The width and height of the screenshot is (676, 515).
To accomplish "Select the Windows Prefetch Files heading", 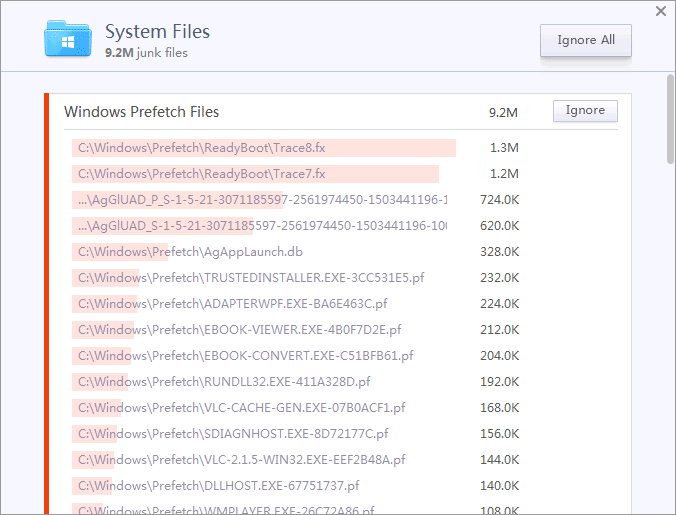I will tap(141, 112).
